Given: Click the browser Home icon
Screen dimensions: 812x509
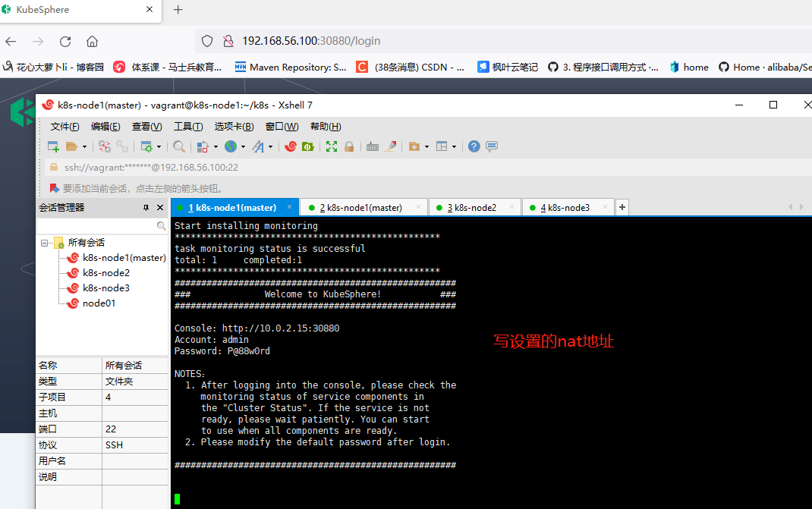Looking at the screenshot, I should [92, 42].
